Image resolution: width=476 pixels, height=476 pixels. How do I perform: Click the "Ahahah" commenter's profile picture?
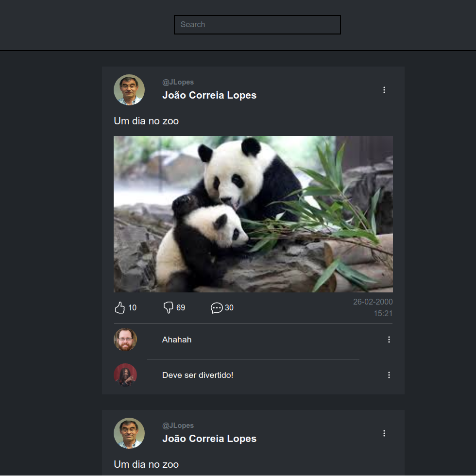125,340
